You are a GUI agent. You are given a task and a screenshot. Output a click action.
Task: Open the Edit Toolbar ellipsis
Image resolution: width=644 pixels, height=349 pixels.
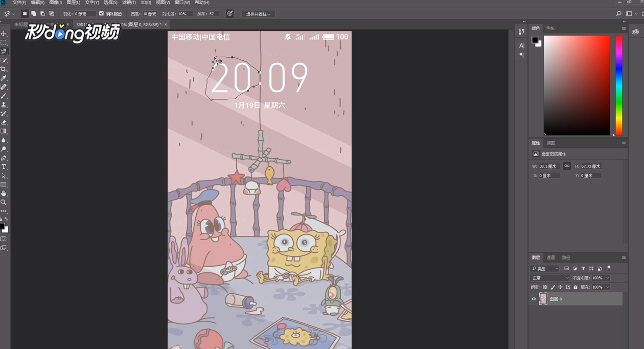click(4, 211)
